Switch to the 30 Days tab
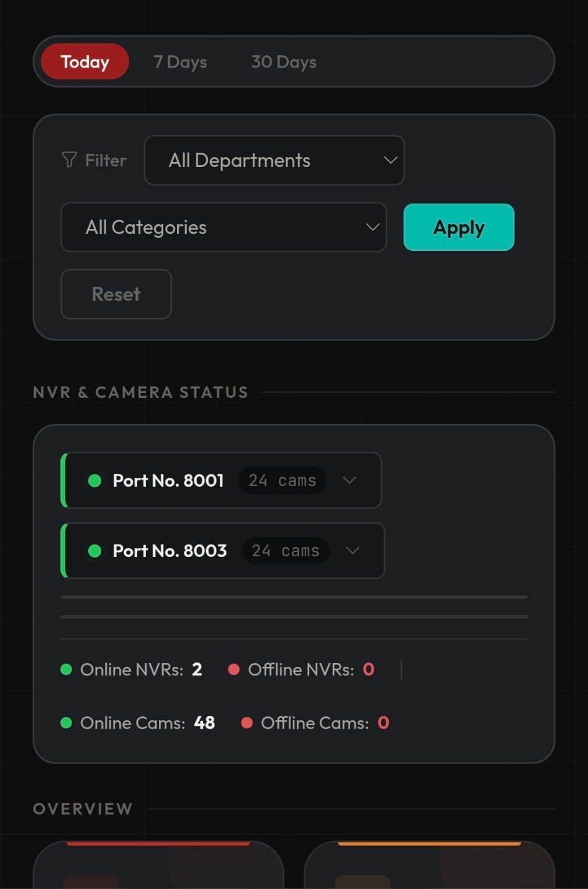Image resolution: width=588 pixels, height=889 pixels. coord(284,62)
